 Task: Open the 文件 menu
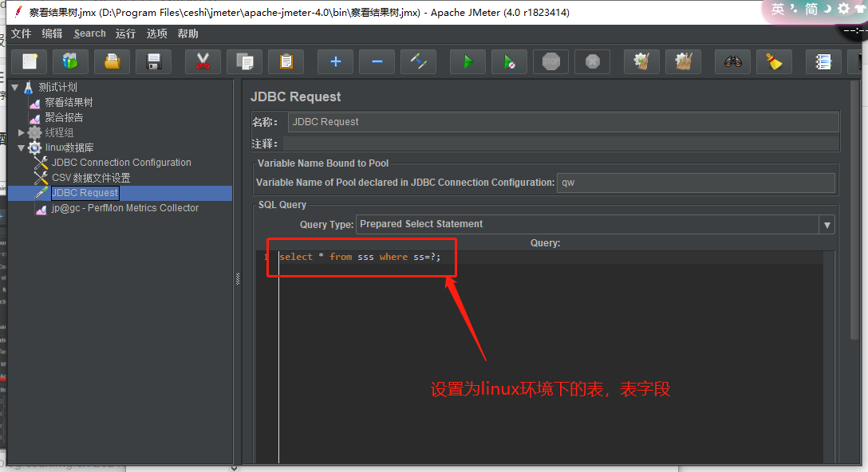tap(21, 33)
